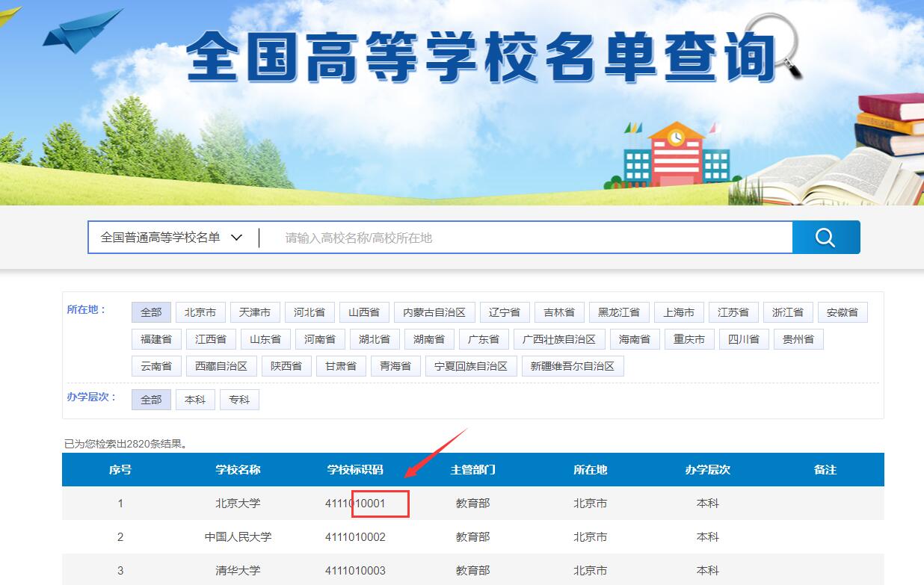Click the 所在地 column header
Image resolution: width=924 pixels, height=585 pixels.
(x=590, y=470)
